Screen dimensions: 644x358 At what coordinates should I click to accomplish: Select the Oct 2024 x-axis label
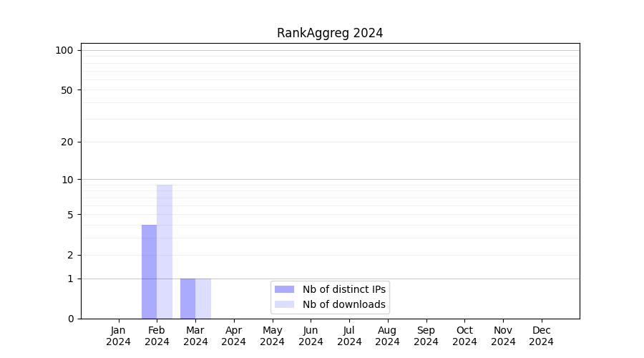[x=464, y=336]
